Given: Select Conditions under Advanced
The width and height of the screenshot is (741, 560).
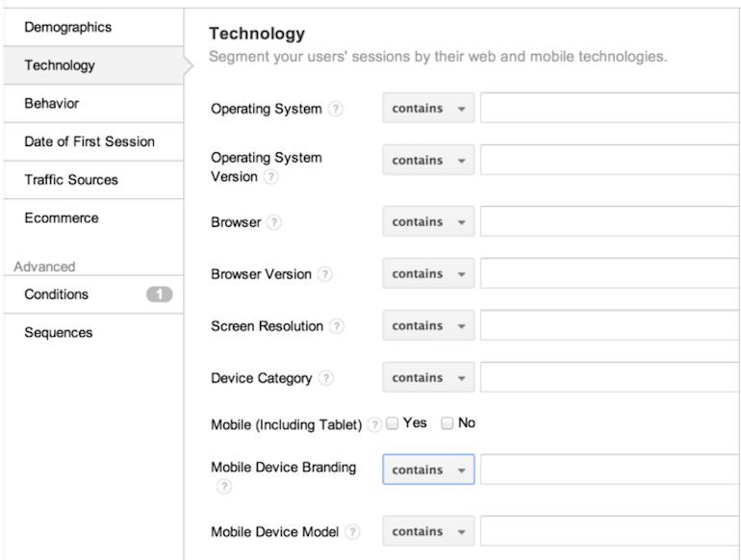Looking at the screenshot, I should pyautogui.click(x=56, y=294).
